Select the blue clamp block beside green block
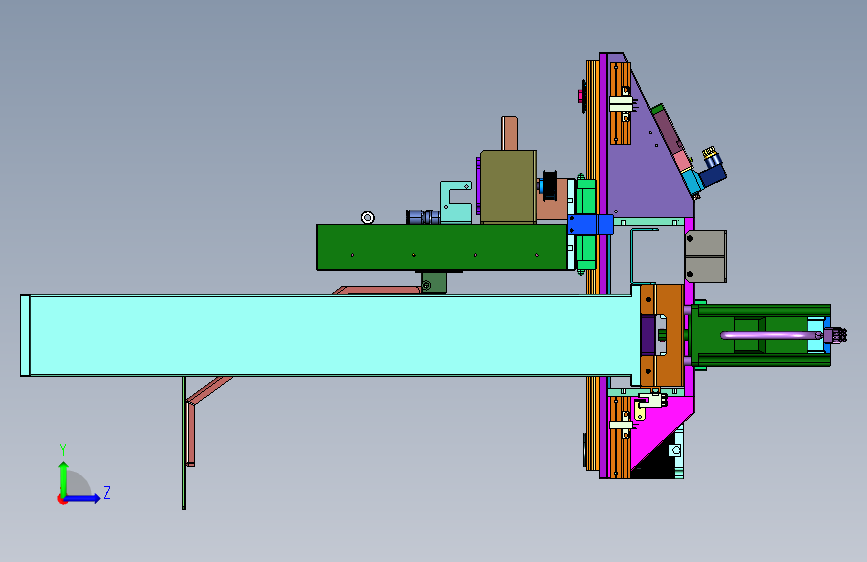 point(590,225)
